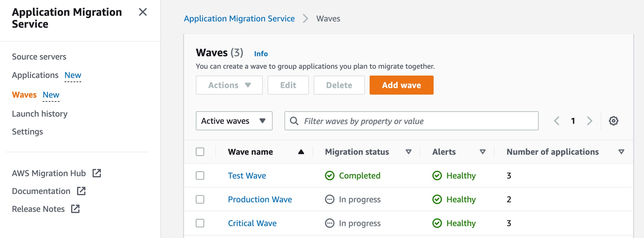Click the search magnifier icon in filter box
Viewport: 644px width, 238px height.
294,121
